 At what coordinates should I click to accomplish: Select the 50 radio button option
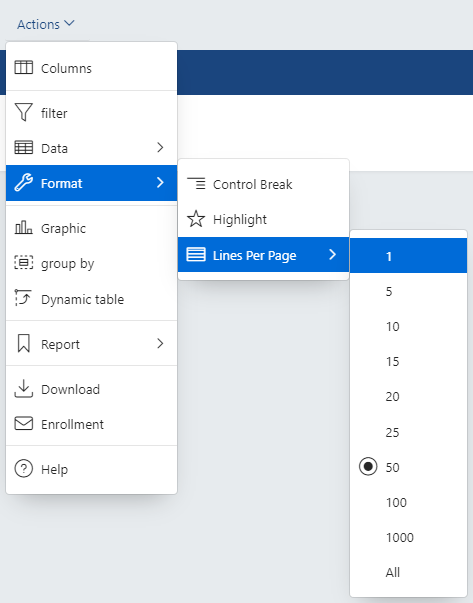coord(368,466)
